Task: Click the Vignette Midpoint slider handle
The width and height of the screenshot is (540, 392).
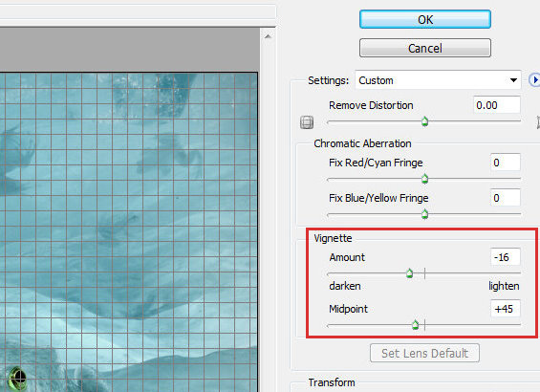Action: coord(416,324)
